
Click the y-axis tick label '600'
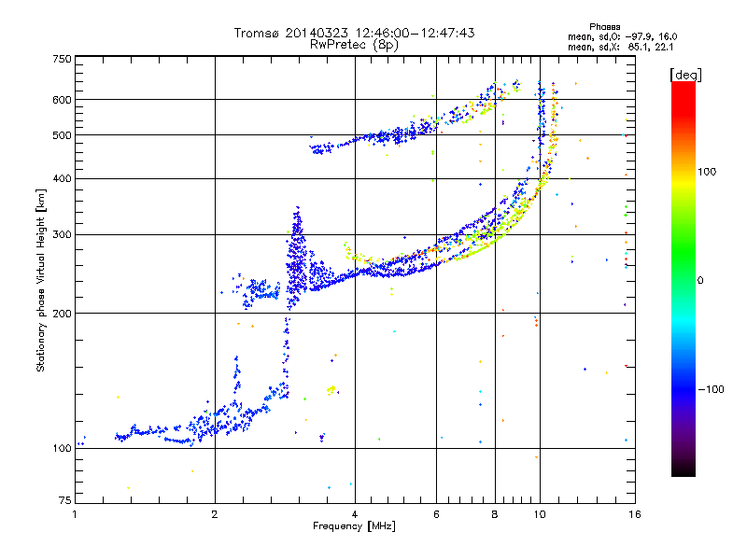click(63, 100)
